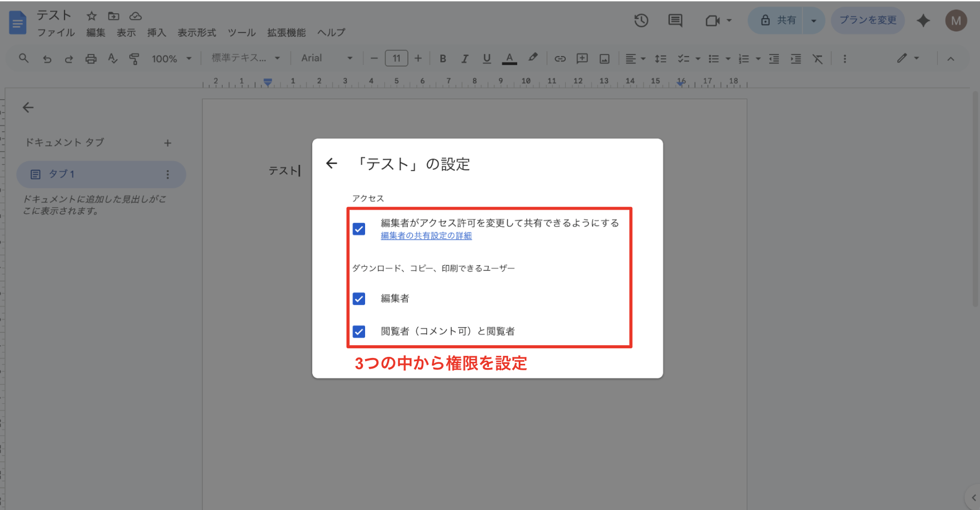Click the プランを変更 button
Image resolution: width=980 pixels, height=510 pixels.
point(868,21)
